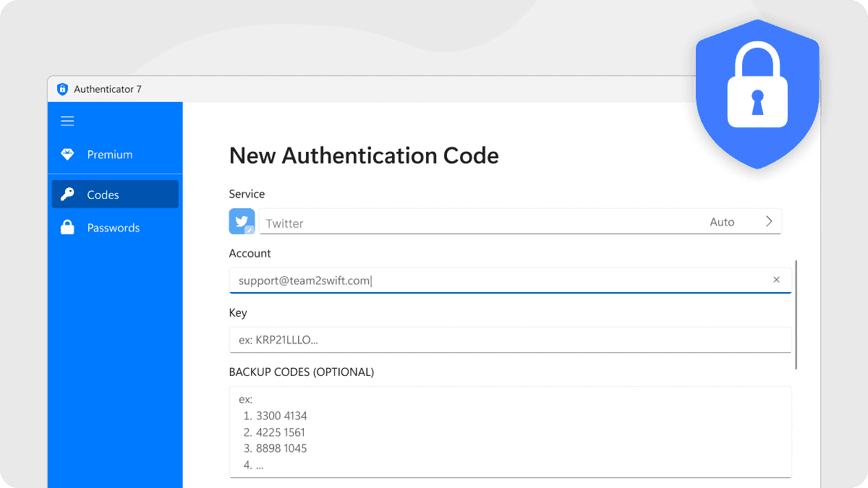Open the Auto selection in Service row
This screenshot has width=868, height=488.
pos(721,222)
